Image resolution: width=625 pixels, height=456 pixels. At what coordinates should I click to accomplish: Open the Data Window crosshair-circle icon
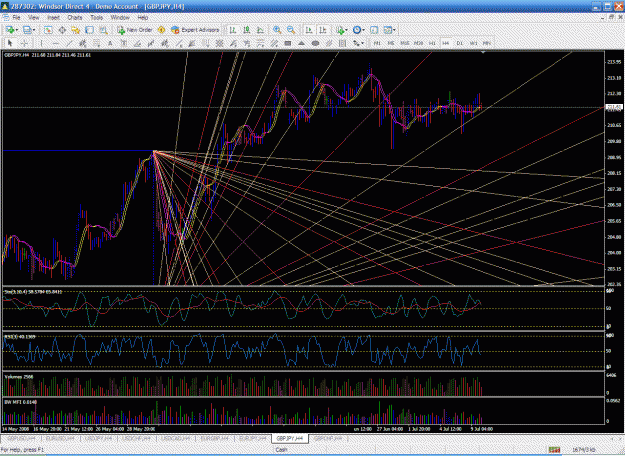pyautogui.click(x=62, y=30)
